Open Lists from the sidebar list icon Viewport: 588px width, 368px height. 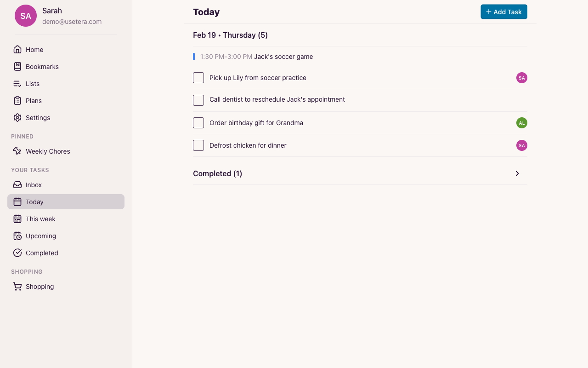(17, 83)
